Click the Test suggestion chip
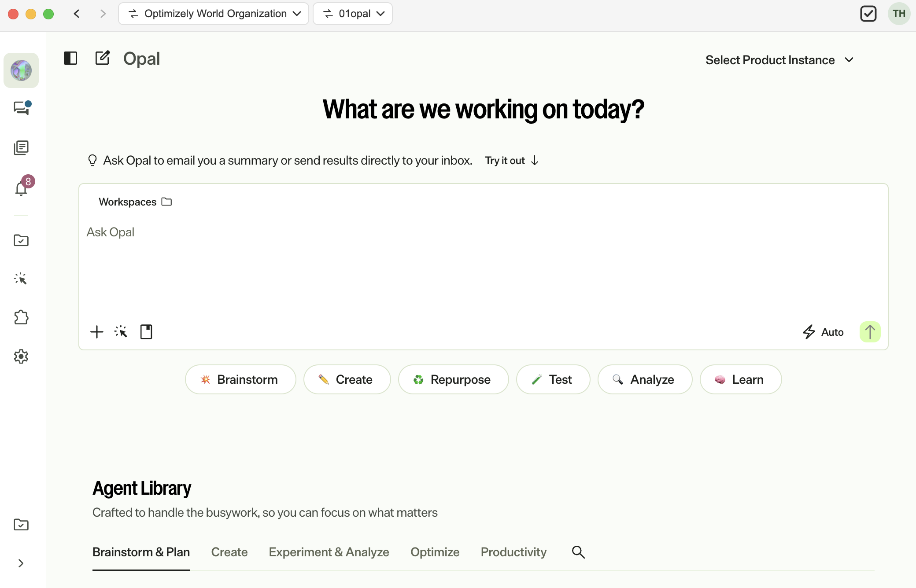916x588 pixels. click(x=553, y=379)
